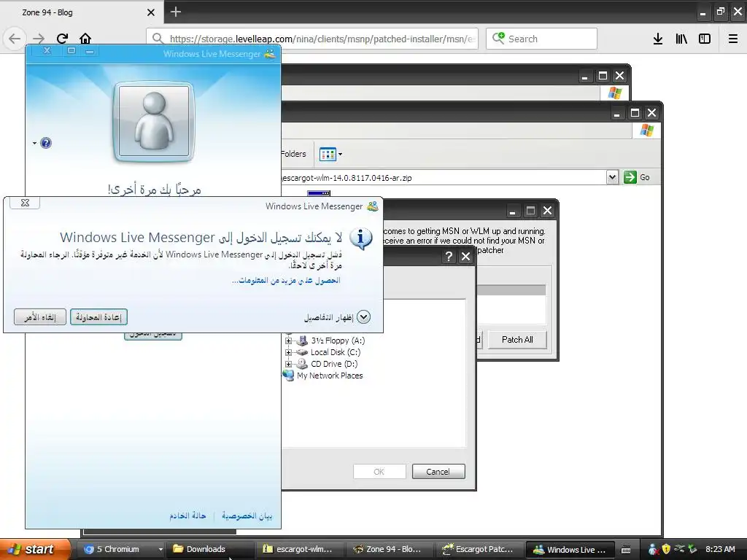The width and height of the screenshot is (747, 560).
Task: Click the browser back arrow
Action: [15, 39]
